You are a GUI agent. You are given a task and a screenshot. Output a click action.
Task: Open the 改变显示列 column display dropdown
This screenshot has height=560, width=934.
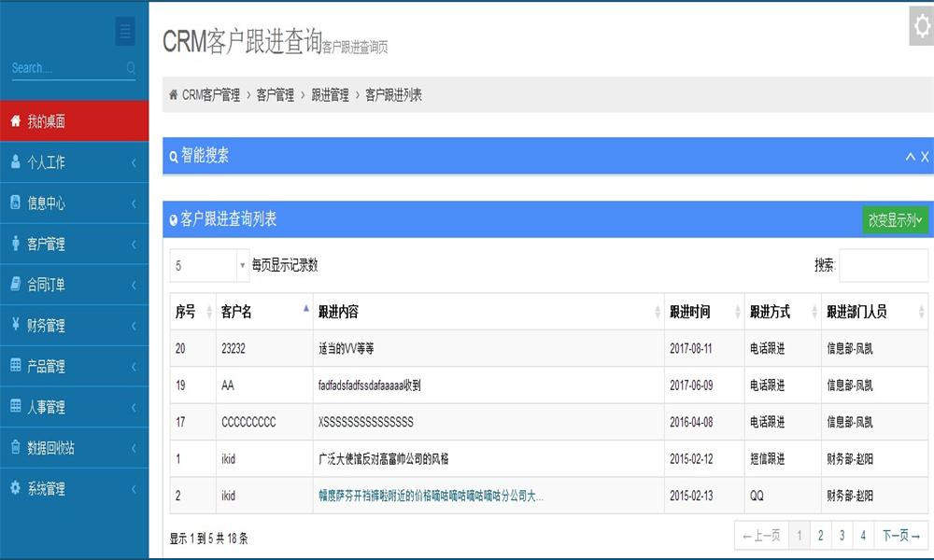[x=893, y=221]
